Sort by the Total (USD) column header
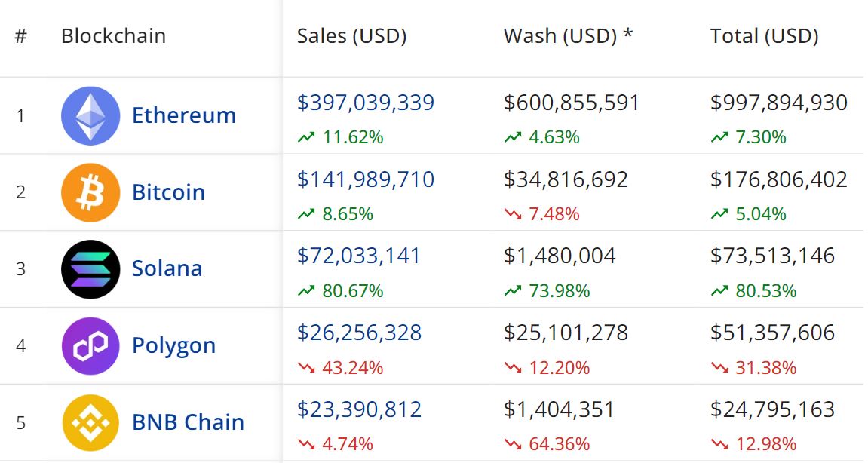This screenshot has width=868, height=463. pos(764,36)
